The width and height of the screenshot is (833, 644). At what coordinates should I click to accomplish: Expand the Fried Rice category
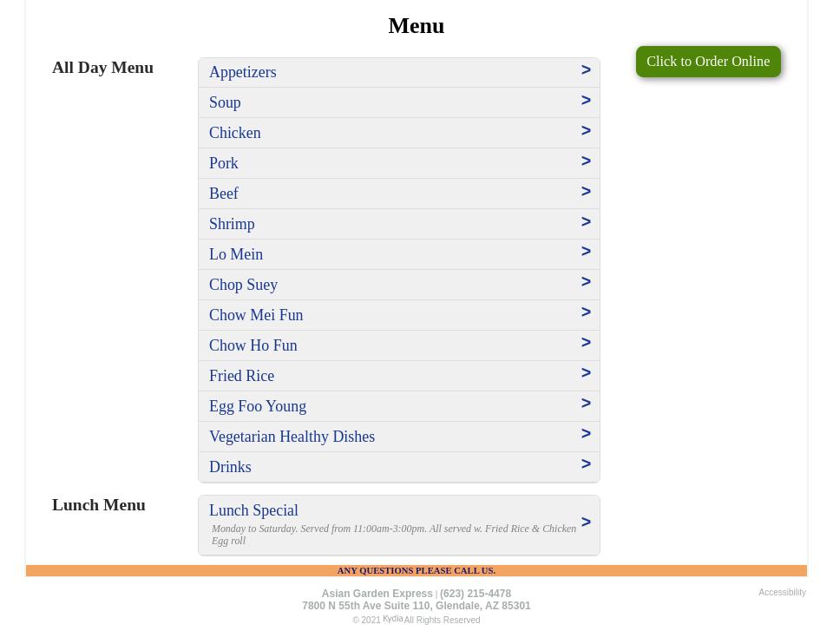(x=242, y=376)
